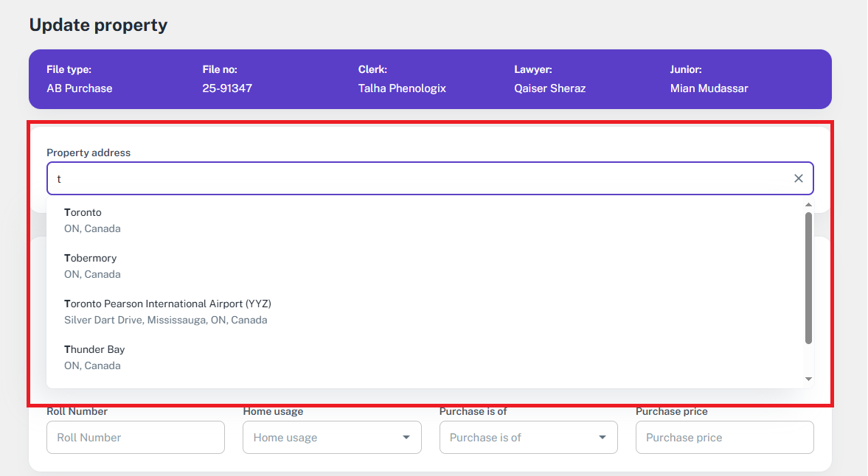Click the Purchase price input field
This screenshot has width=868, height=476.
click(724, 438)
